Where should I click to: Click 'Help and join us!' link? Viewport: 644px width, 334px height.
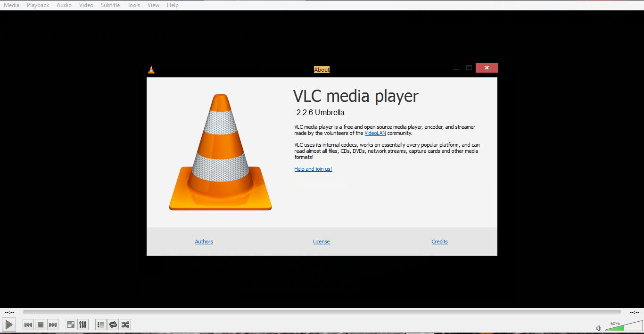(x=313, y=169)
